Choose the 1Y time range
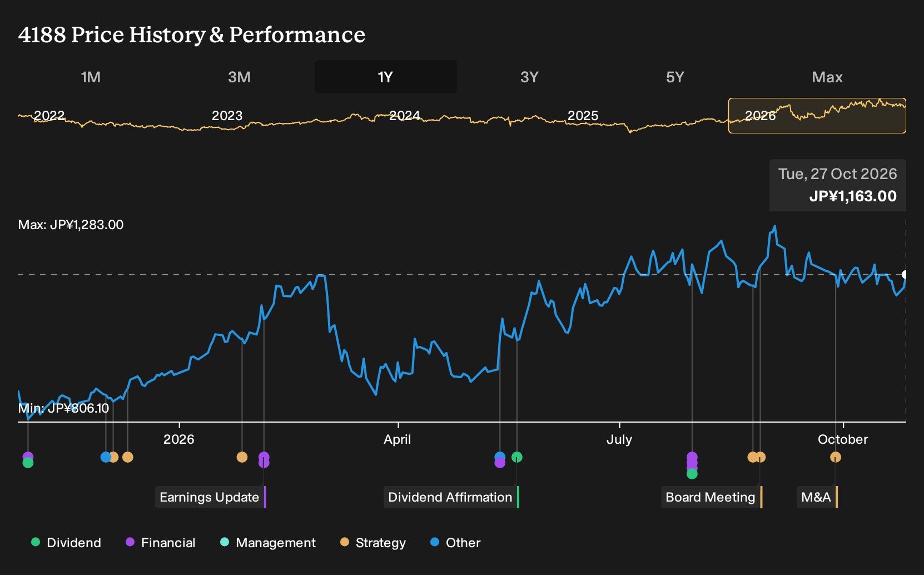The width and height of the screenshot is (924, 575). [x=386, y=77]
